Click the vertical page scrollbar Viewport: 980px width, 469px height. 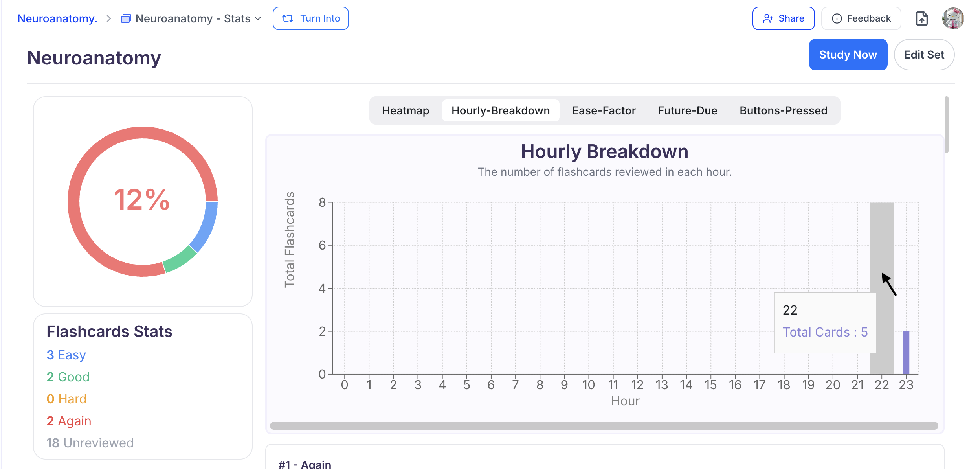946,125
